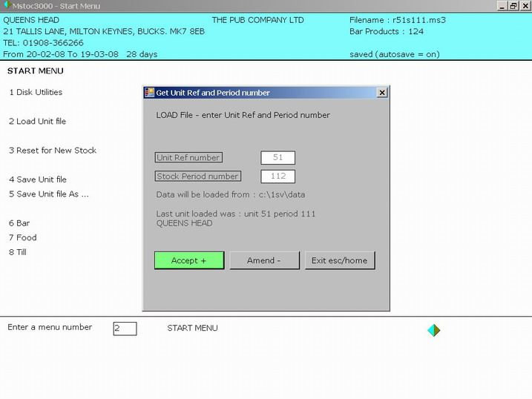
Task: Click the green Accept + button
Action: point(189,260)
